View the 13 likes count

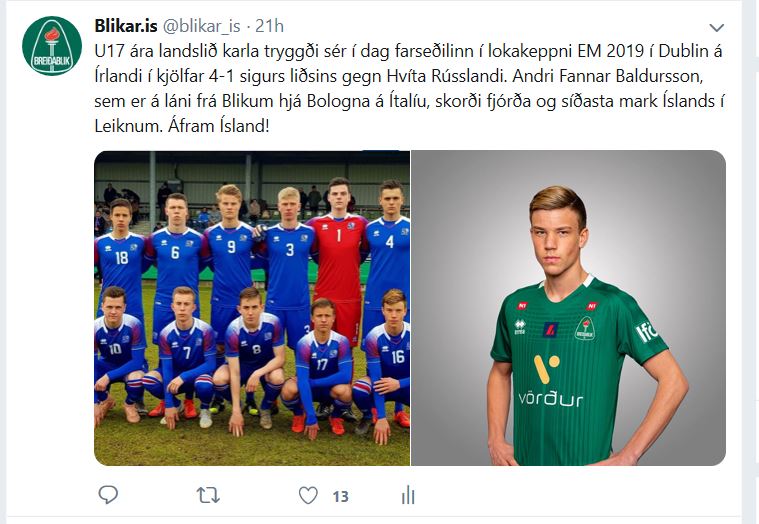(340, 496)
